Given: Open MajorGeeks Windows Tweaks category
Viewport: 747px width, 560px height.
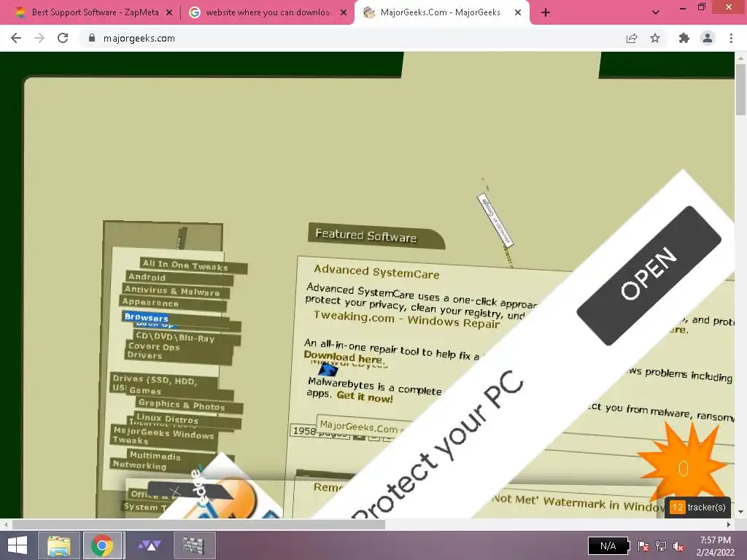Looking at the screenshot, I should pyautogui.click(x=164, y=436).
